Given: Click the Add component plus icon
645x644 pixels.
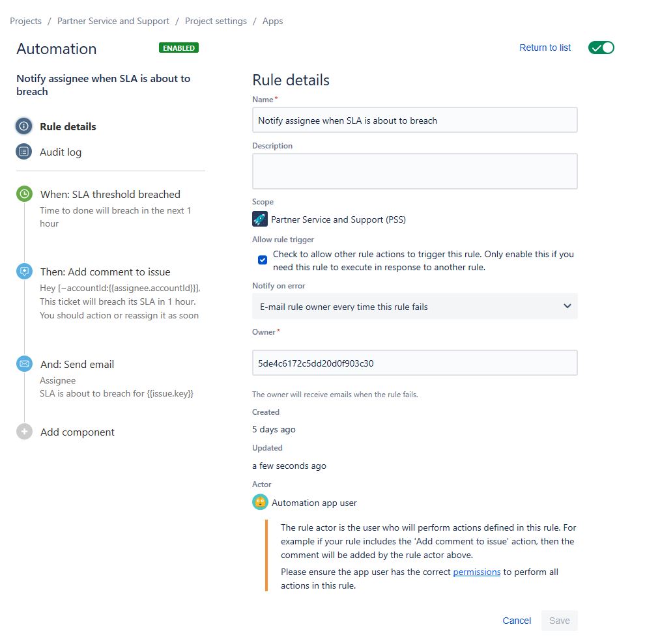Looking at the screenshot, I should [23, 432].
